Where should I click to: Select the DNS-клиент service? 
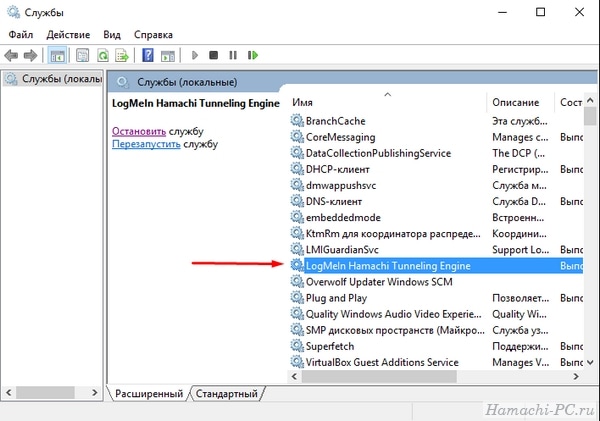click(x=436, y=201)
